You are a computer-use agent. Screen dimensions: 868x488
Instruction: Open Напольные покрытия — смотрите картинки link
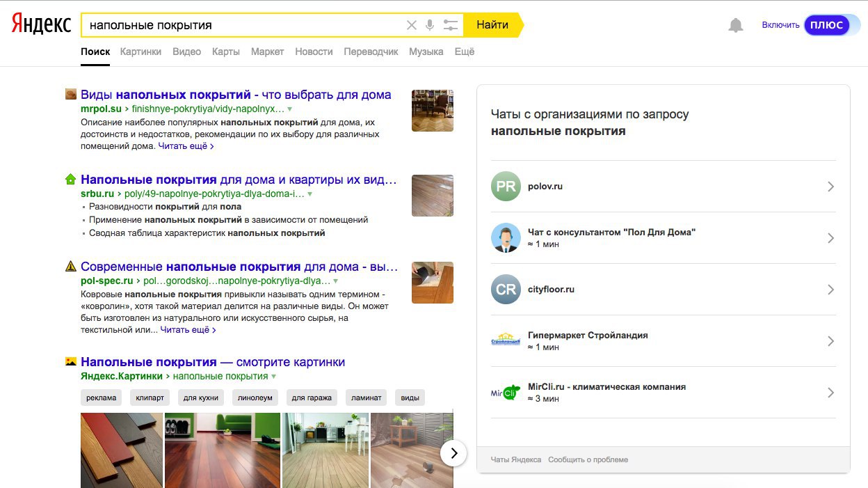coord(213,362)
